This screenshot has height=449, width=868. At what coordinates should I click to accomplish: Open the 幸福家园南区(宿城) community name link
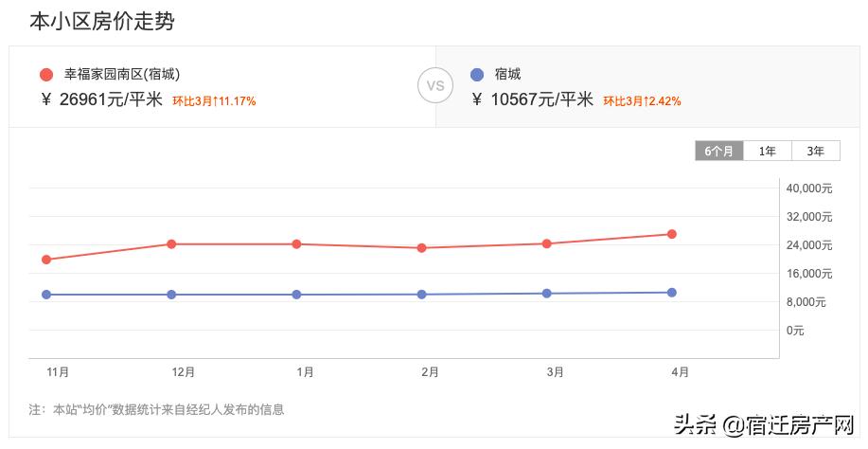(122, 75)
